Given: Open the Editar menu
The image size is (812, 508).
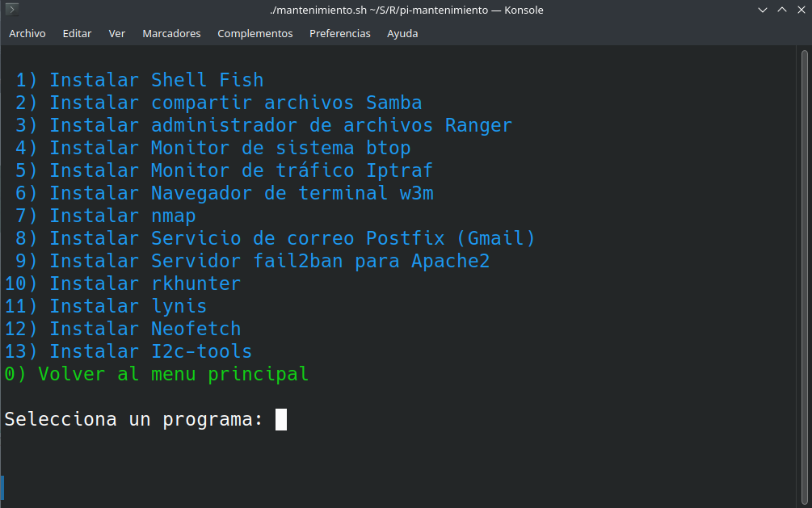Looking at the screenshot, I should point(78,34).
